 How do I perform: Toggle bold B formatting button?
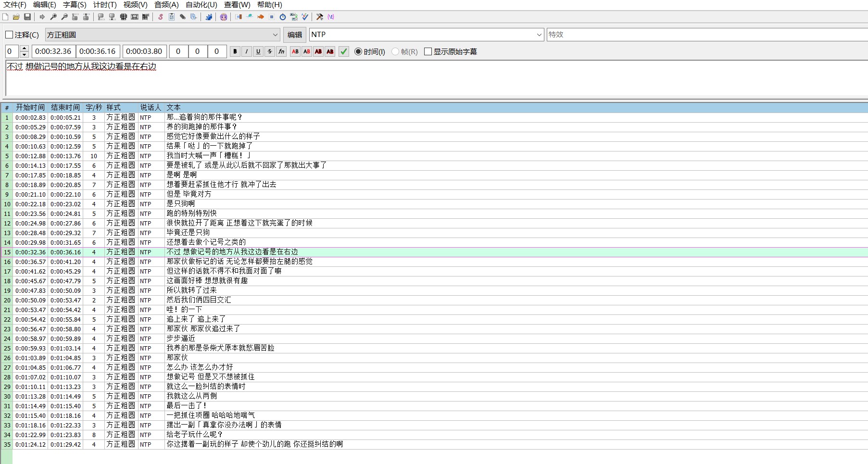[x=235, y=51]
